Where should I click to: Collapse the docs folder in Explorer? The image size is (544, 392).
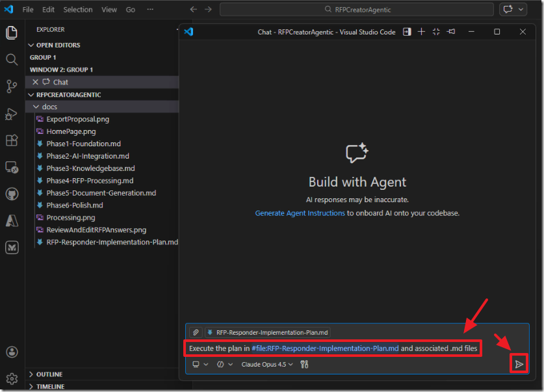click(x=49, y=107)
